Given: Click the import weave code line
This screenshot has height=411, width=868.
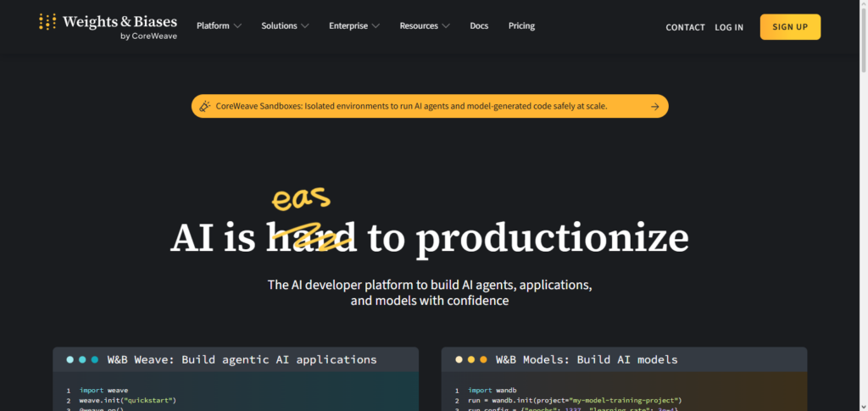Looking at the screenshot, I should [103, 391].
